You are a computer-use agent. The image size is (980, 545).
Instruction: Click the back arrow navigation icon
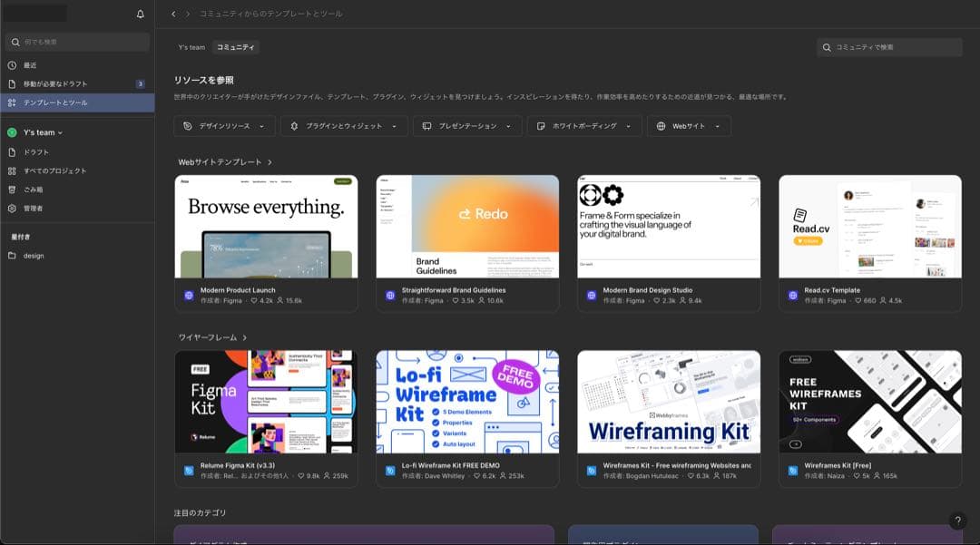173,15
